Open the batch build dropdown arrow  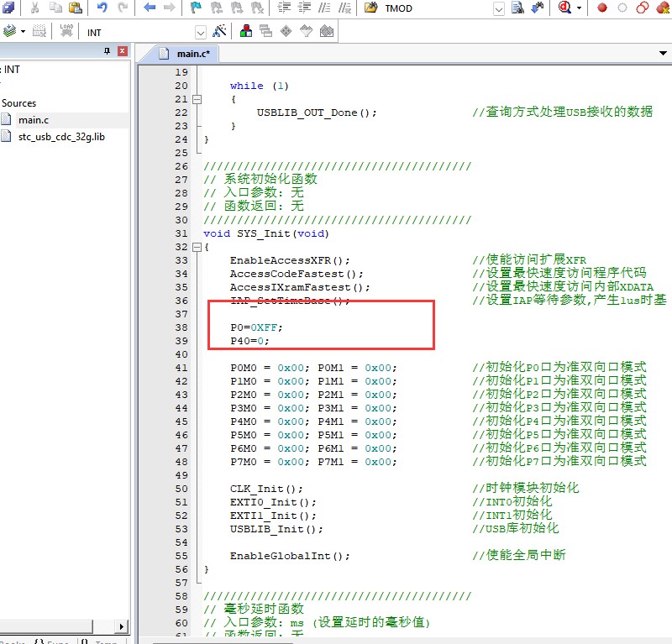point(23,32)
